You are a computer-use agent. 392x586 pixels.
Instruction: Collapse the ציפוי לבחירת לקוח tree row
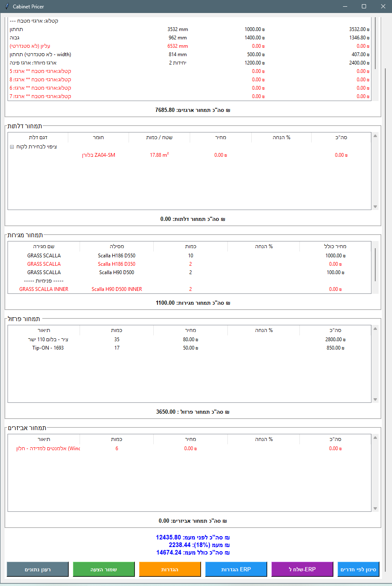(x=12, y=147)
